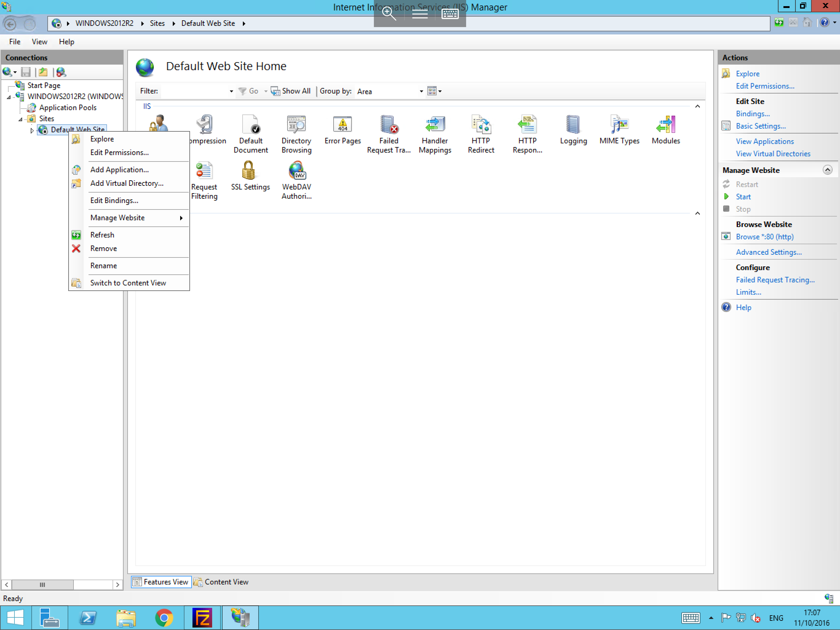Click Basic Settings link in Actions
Screen dimensions: 840x630
[x=761, y=126]
